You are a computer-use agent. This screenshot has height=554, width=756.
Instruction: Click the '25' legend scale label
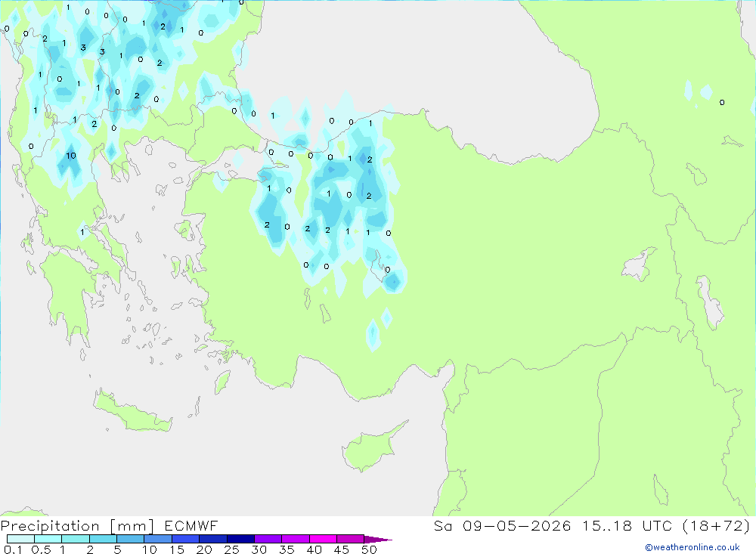click(231, 549)
